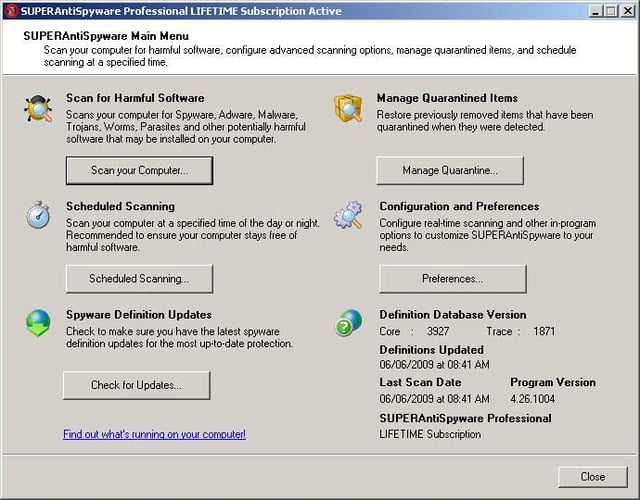Click the globe question mark Definition Database icon
Screen dimensions: 640x500
pos(348,323)
